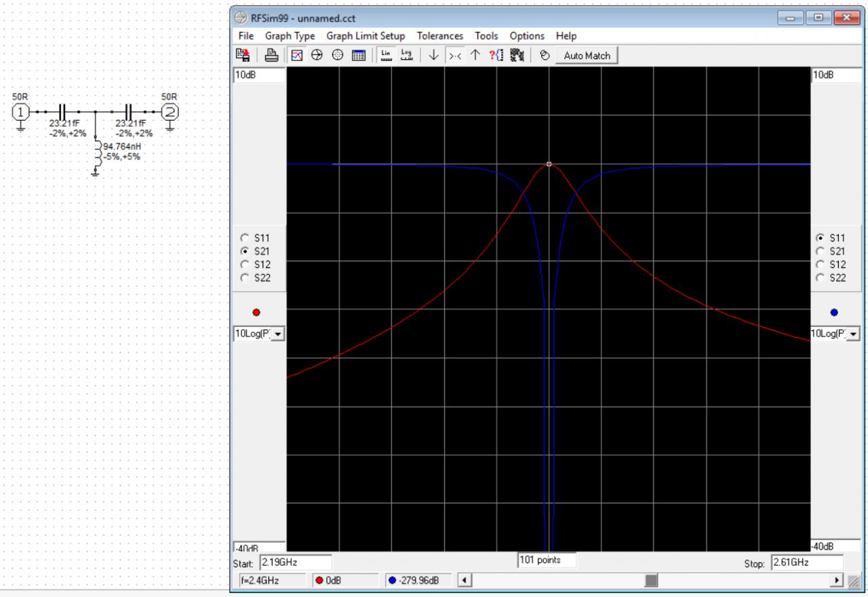Switch to the polar plot display icon
This screenshot has width=868, height=597.
click(337, 56)
